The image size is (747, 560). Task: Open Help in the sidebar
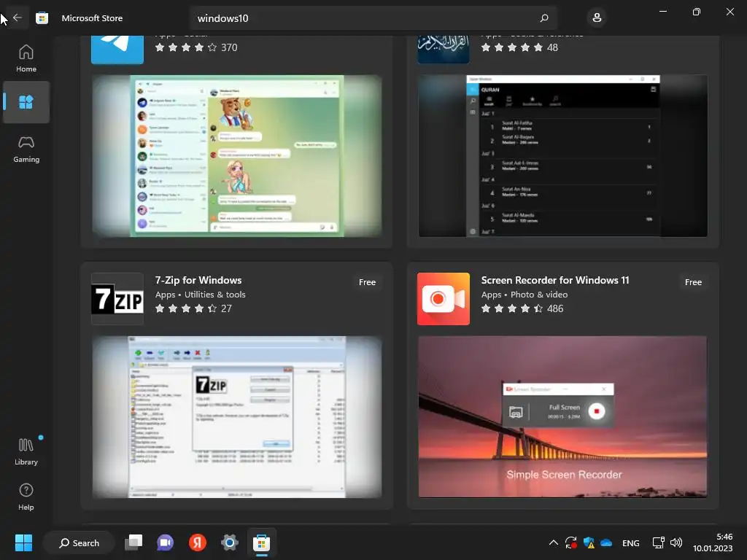point(26,497)
